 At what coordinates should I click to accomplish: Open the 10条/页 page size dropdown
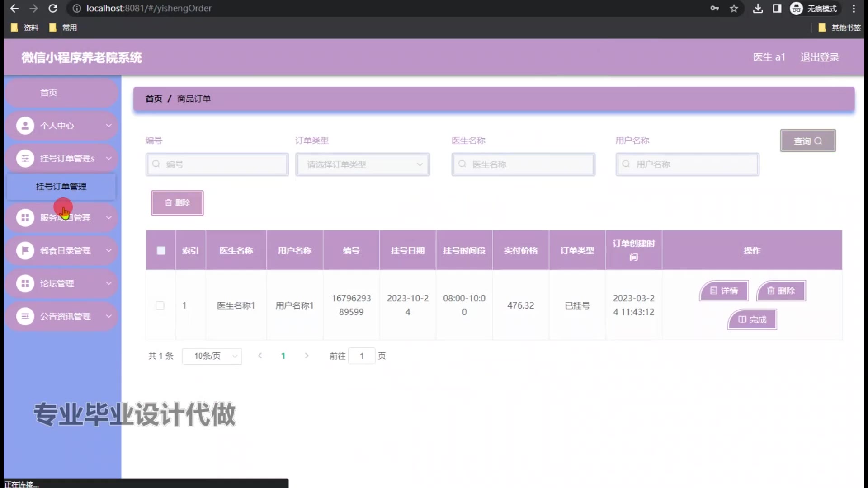point(212,356)
